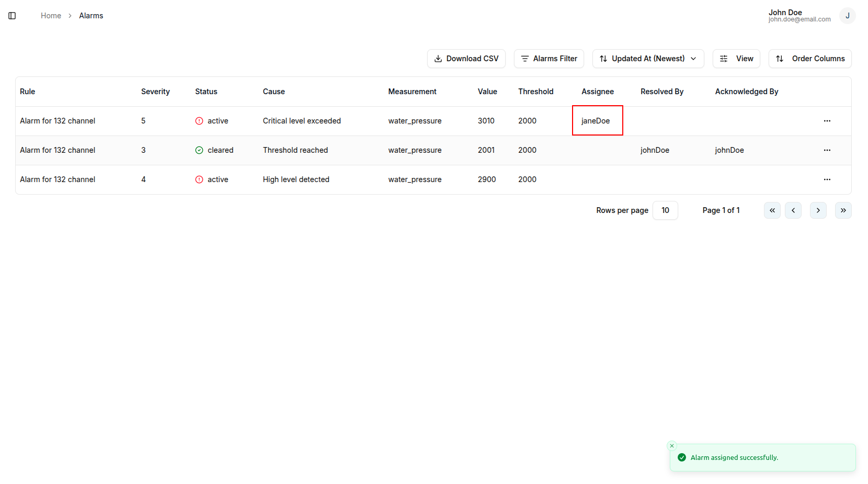Open the View options menu
This screenshot has width=868, height=484.
[x=736, y=59]
